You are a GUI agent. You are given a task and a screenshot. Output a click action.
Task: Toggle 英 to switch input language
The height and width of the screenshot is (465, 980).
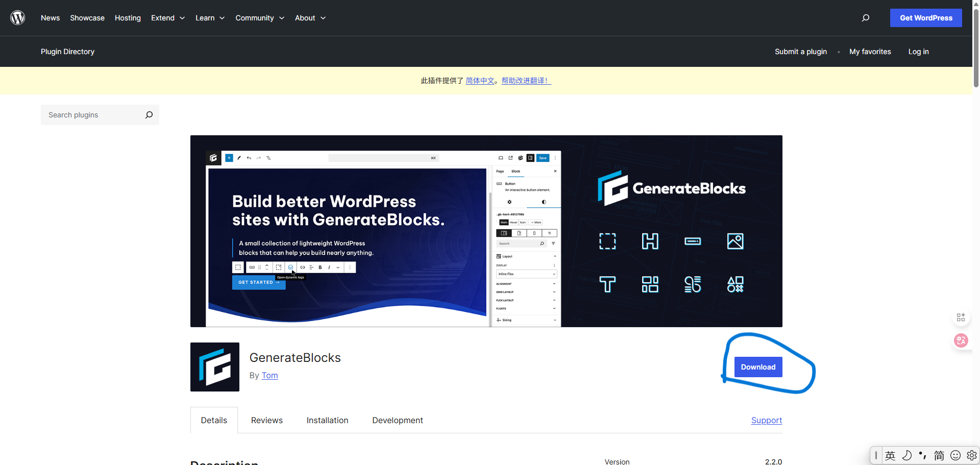point(890,455)
